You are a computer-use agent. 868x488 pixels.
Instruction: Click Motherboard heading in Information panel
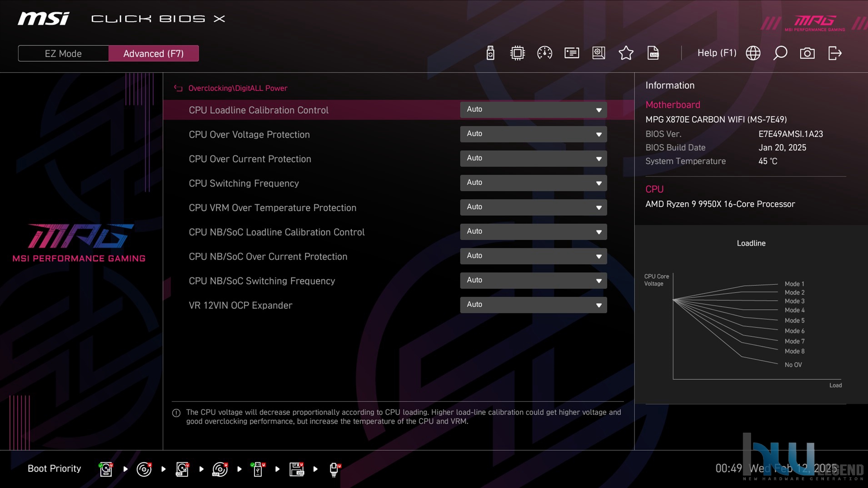tap(673, 105)
